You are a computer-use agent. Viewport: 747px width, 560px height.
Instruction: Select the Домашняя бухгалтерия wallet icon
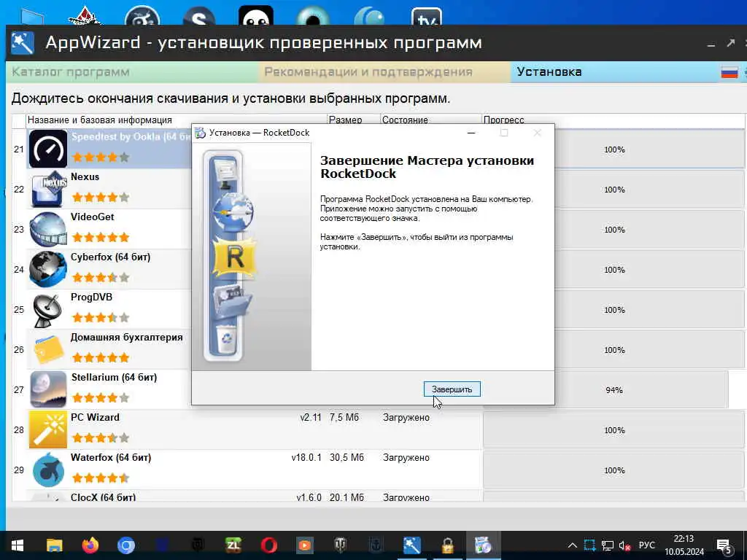(48, 349)
